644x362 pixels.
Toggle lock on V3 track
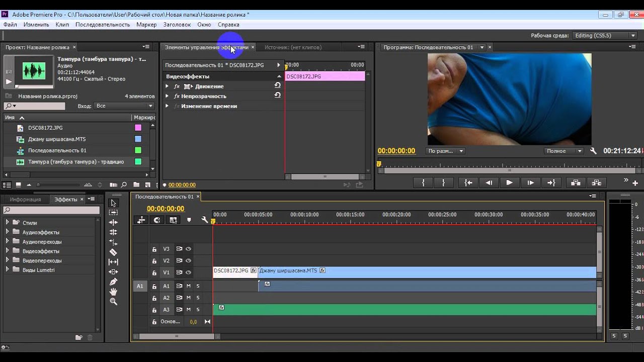pyautogui.click(x=154, y=249)
